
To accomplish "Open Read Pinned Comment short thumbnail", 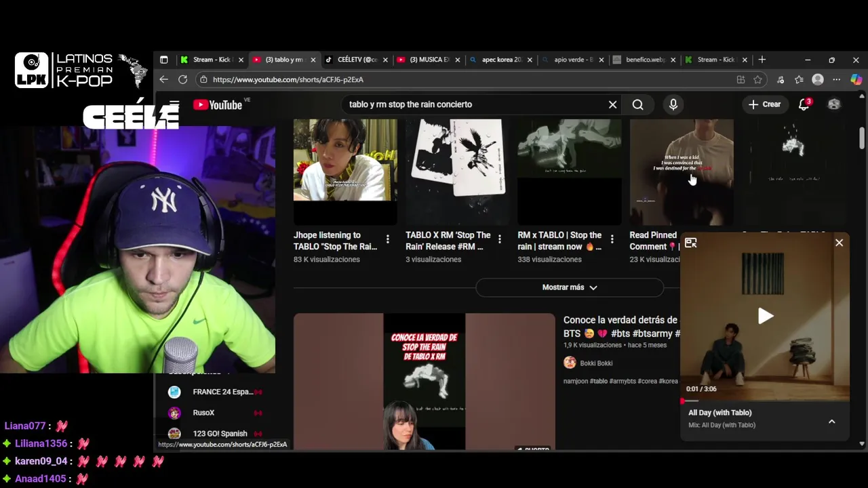I will coord(682,172).
